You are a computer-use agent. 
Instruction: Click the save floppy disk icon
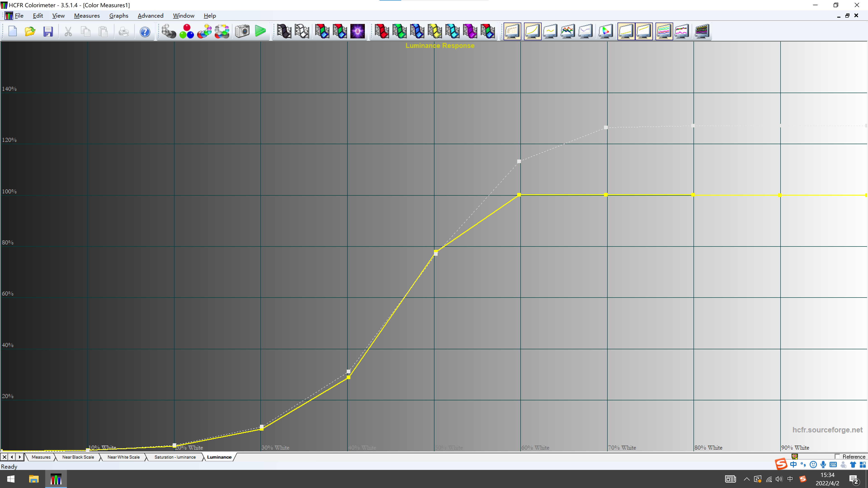click(48, 32)
